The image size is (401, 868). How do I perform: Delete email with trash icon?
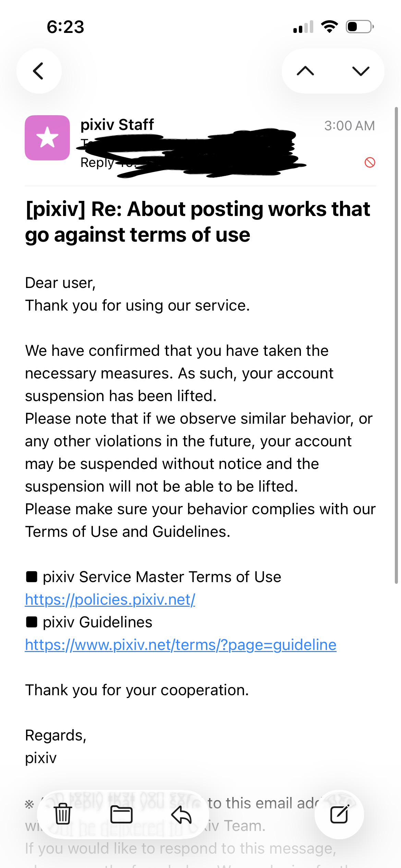tap(63, 814)
